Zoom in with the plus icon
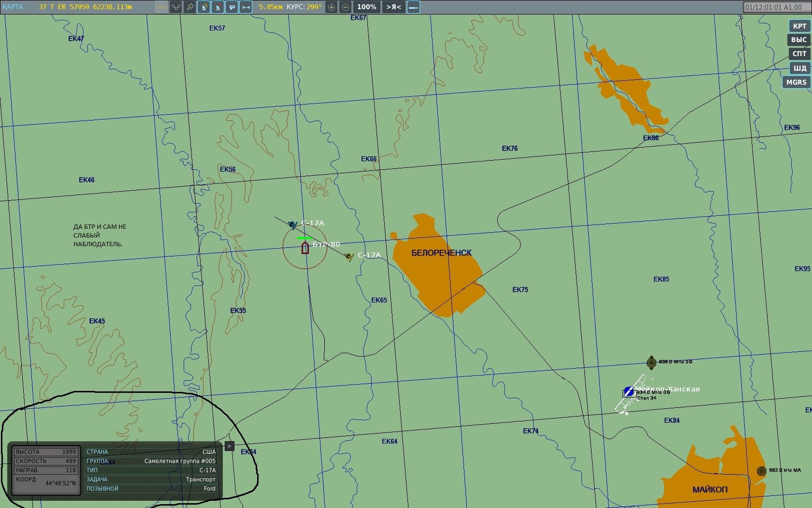The width and height of the screenshot is (812, 508). click(332, 7)
